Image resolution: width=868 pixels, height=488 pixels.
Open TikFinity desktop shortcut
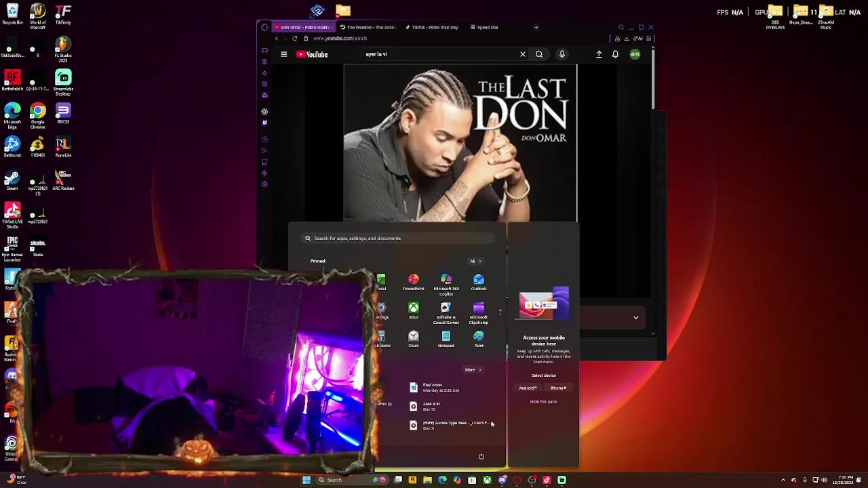point(63,14)
